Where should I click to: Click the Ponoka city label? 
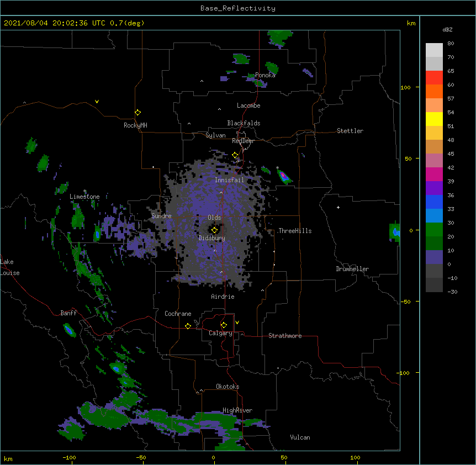pos(265,75)
